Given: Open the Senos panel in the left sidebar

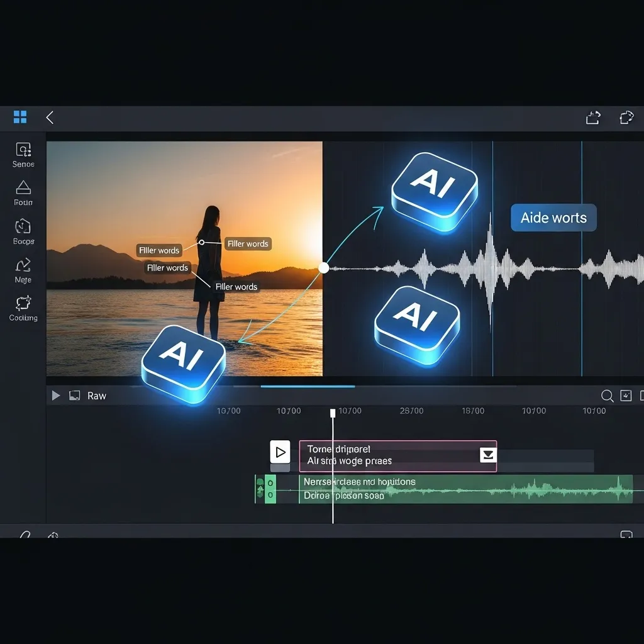Looking at the screenshot, I should point(22,156).
